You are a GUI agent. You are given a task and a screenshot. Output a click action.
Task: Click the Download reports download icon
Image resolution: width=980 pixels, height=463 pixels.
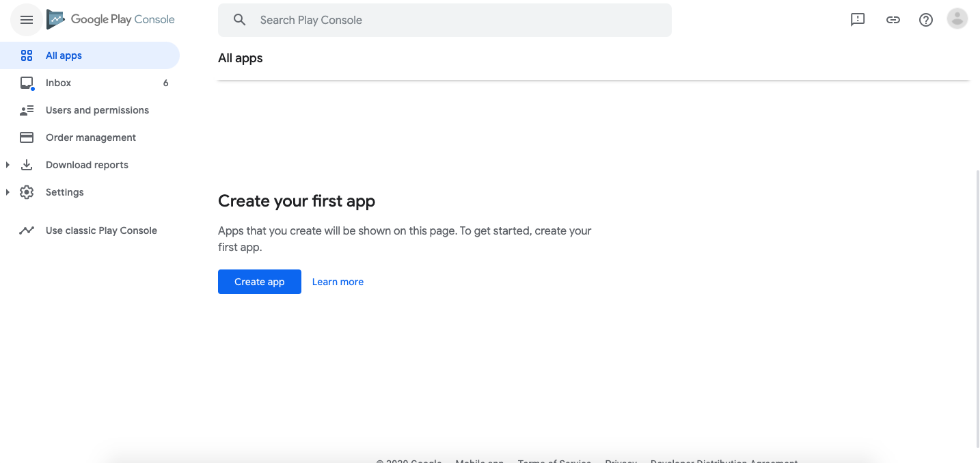pyautogui.click(x=27, y=165)
